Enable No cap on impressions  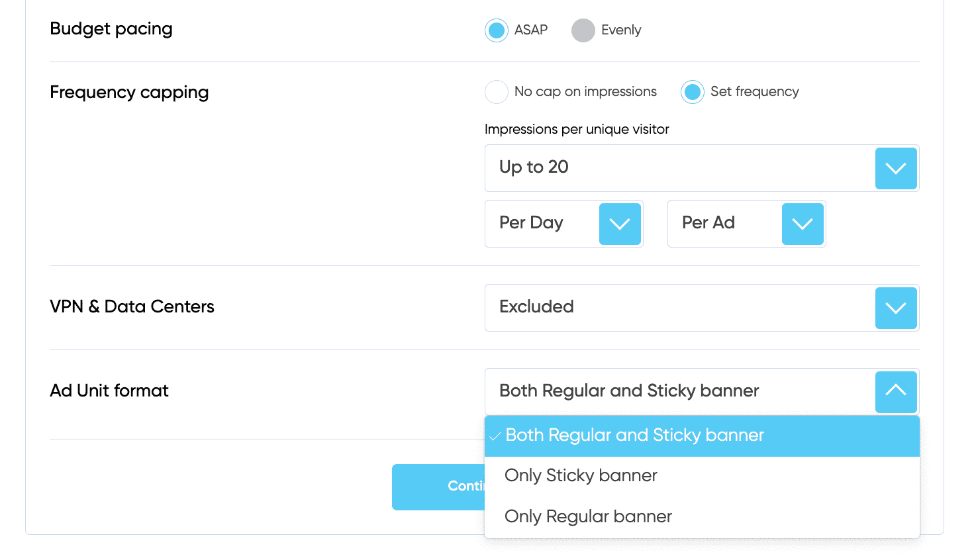[x=496, y=91]
